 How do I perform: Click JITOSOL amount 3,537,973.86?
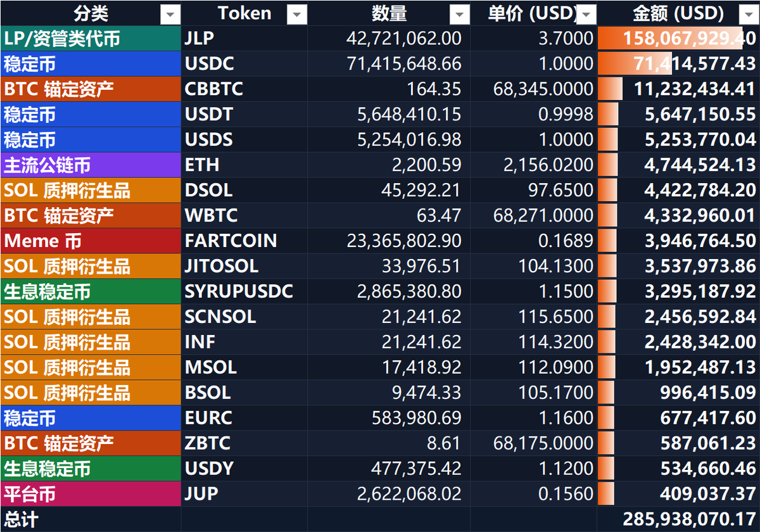coord(678,266)
